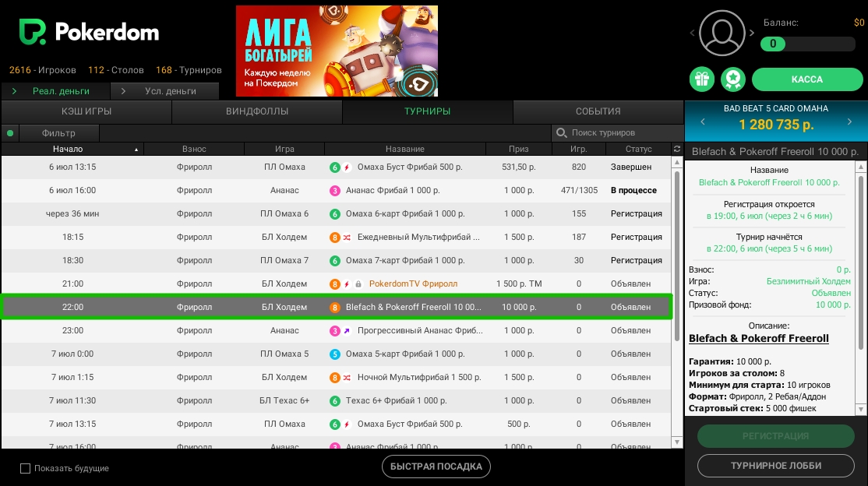This screenshot has width=868, height=486.
Task: Go to previous jackpot banner
Action: coord(703,121)
